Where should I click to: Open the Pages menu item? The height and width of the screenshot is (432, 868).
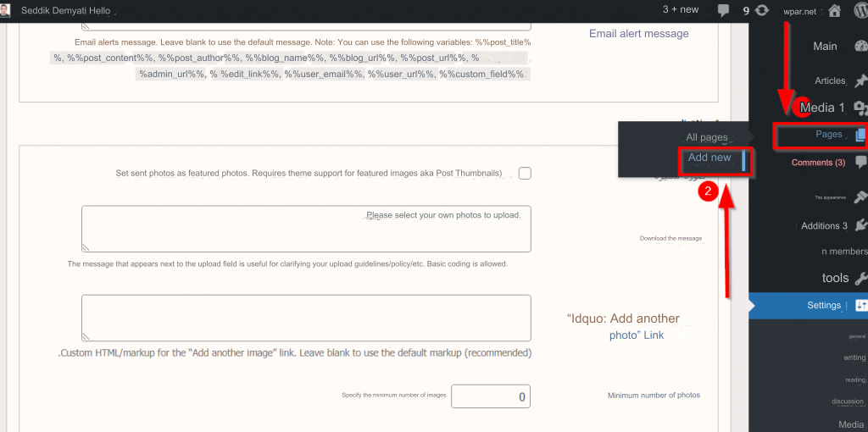(829, 135)
